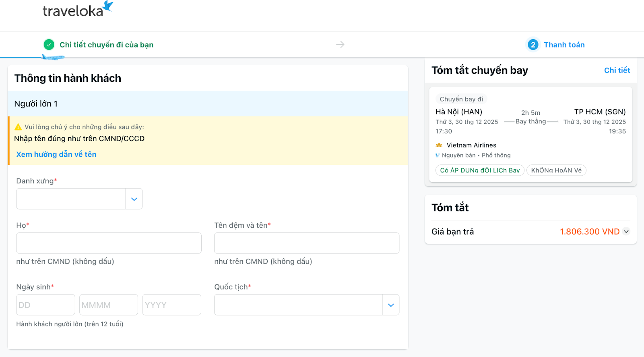Click the Traveloka bird logo
Screen dimensions: 644x357
point(108,6)
